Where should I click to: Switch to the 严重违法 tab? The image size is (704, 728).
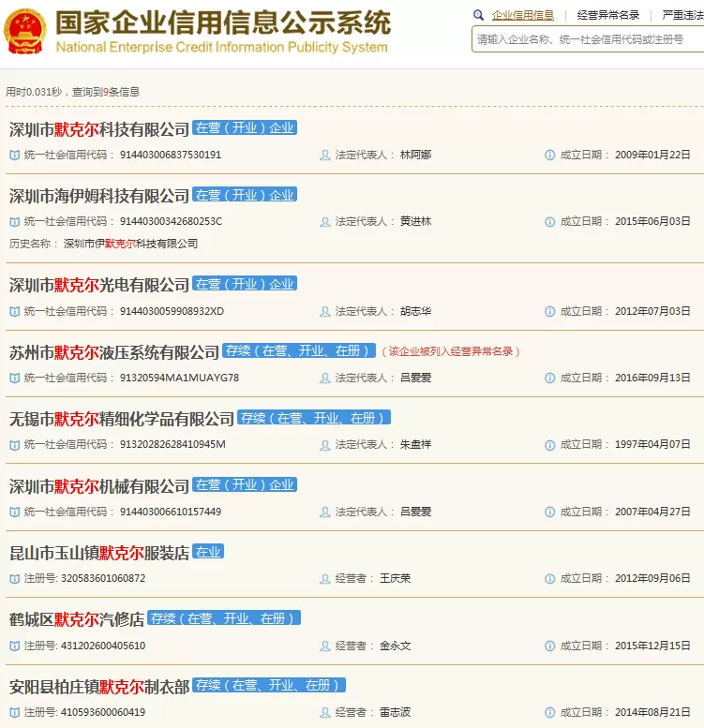pos(683,15)
